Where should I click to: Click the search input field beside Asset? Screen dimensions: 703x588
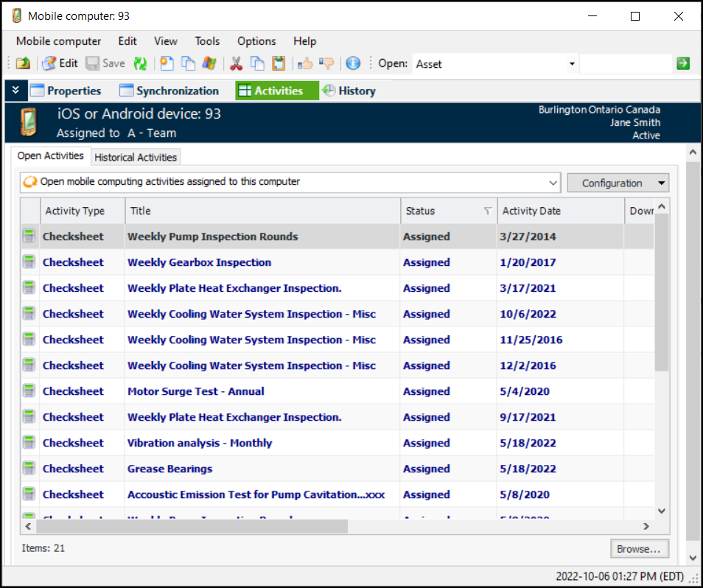click(x=625, y=64)
